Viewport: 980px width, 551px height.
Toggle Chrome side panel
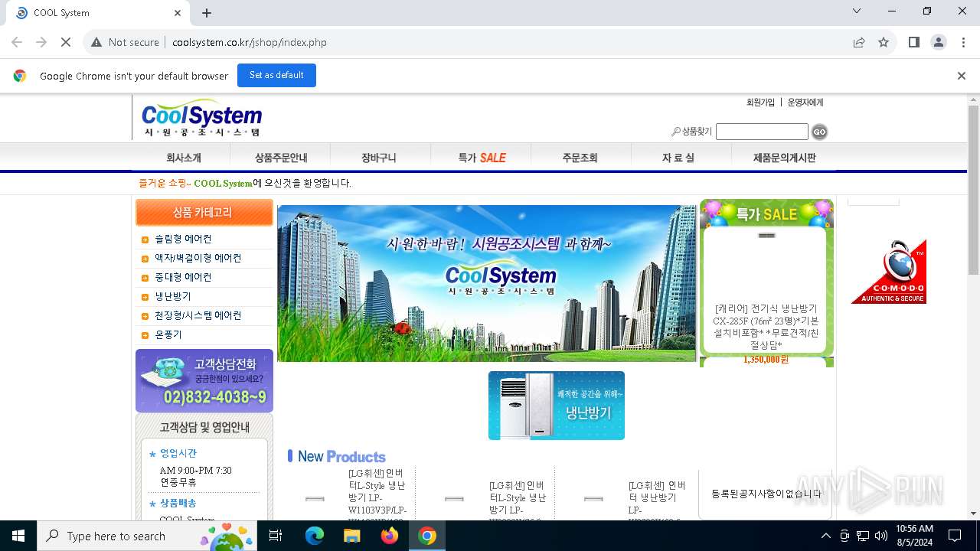pos(913,42)
